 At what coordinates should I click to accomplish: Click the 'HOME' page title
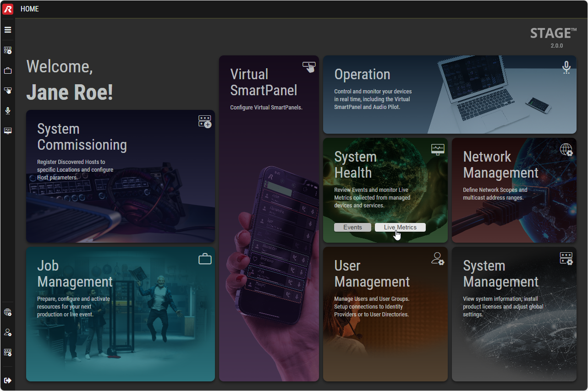click(x=30, y=9)
